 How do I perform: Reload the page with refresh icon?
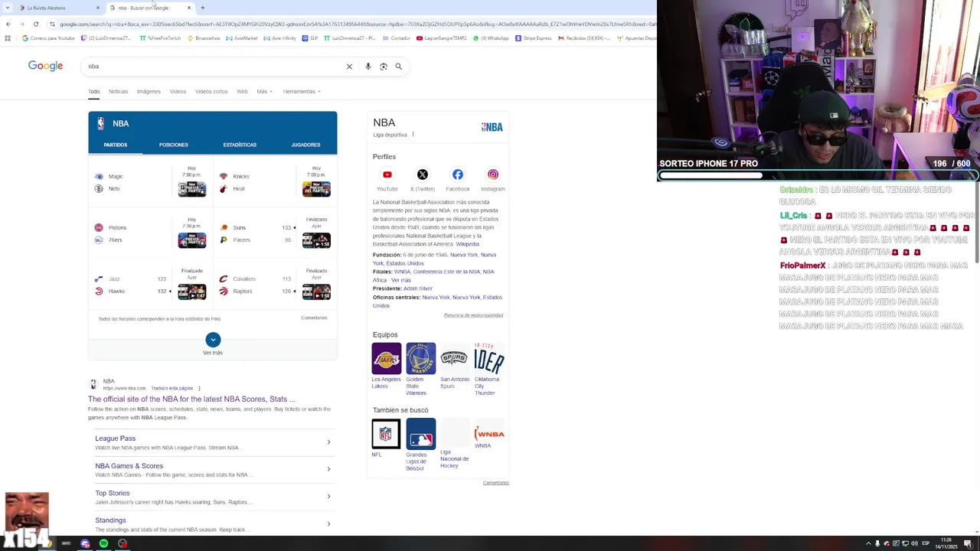[x=36, y=24]
